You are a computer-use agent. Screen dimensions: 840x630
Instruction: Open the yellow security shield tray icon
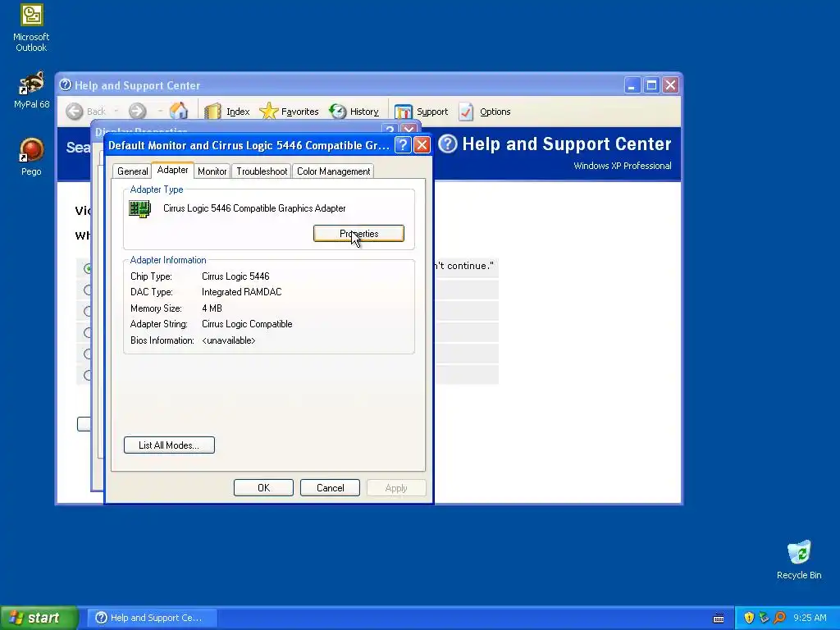(749, 618)
